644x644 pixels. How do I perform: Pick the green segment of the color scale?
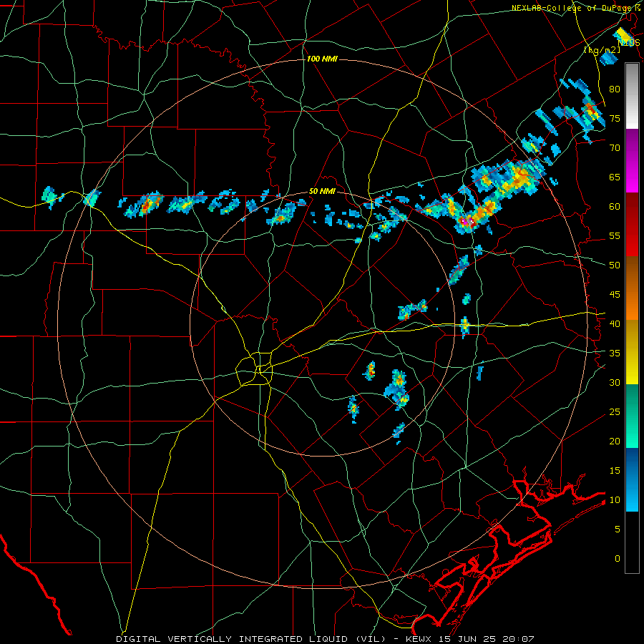point(632,416)
